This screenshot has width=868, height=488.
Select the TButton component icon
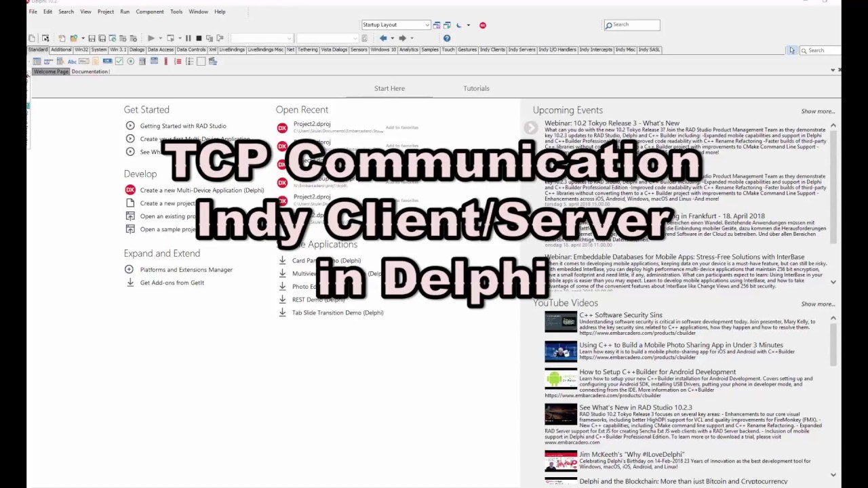(x=107, y=61)
